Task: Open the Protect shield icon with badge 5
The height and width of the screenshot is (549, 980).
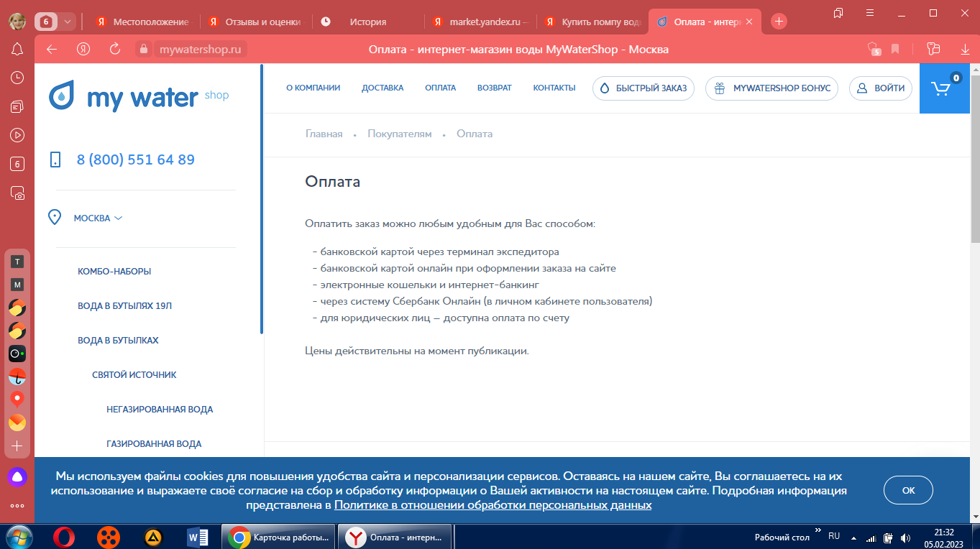Action: (x=874, y=49)
